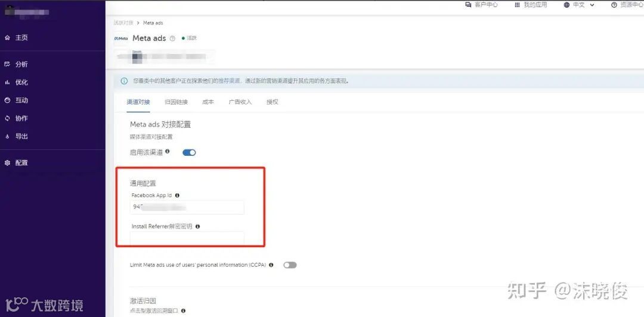Click the globe icon beside 中文
The image size is (644, 317).
pos(566,5)
